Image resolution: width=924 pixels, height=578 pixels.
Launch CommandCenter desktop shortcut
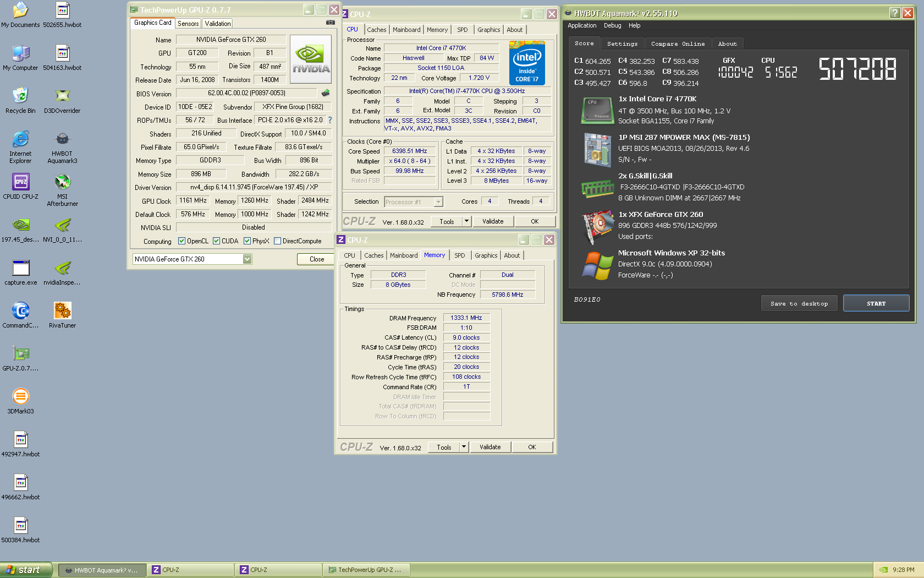click(20, 315)
